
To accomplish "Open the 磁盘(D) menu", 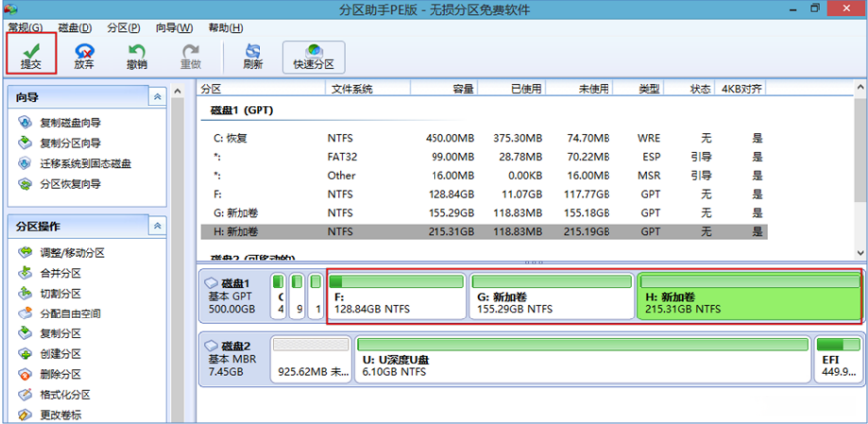I will click(x=75, y=27).
